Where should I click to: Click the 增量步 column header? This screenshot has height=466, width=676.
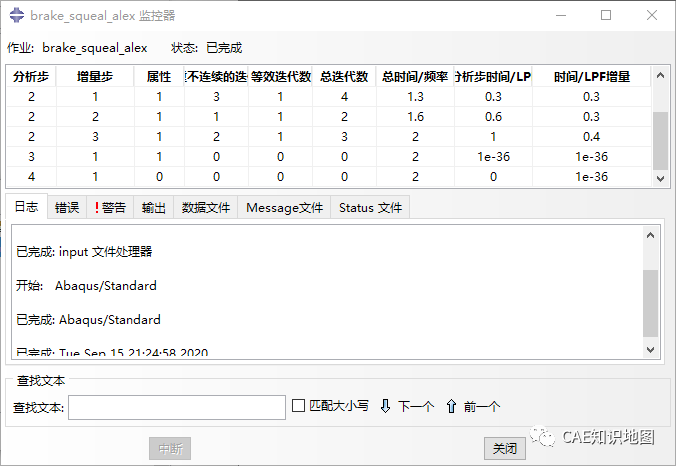point(95,77)
